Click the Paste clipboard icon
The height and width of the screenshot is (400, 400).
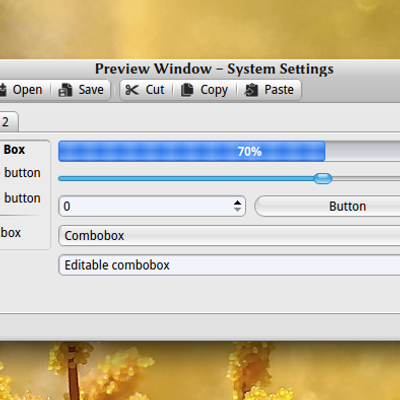click(x=251, y=90)
